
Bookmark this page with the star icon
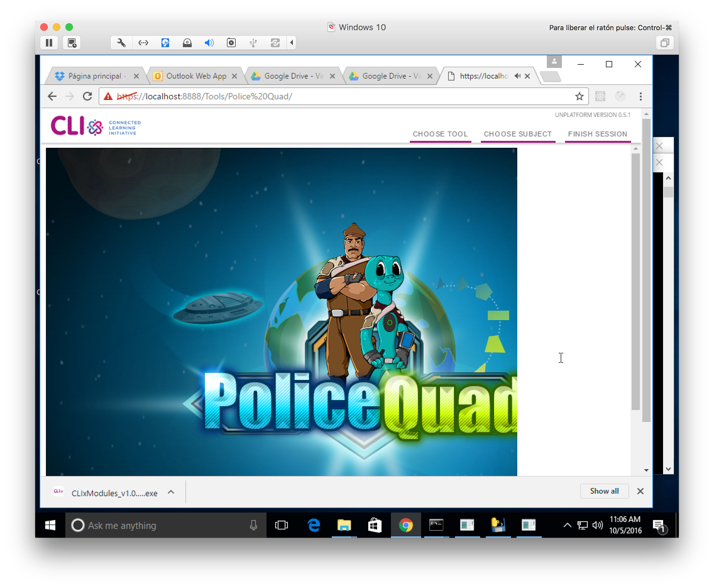pos(579,96)
